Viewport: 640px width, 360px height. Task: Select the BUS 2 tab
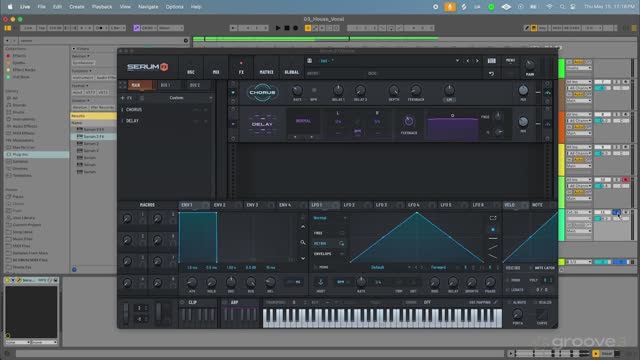coord(196,85)
